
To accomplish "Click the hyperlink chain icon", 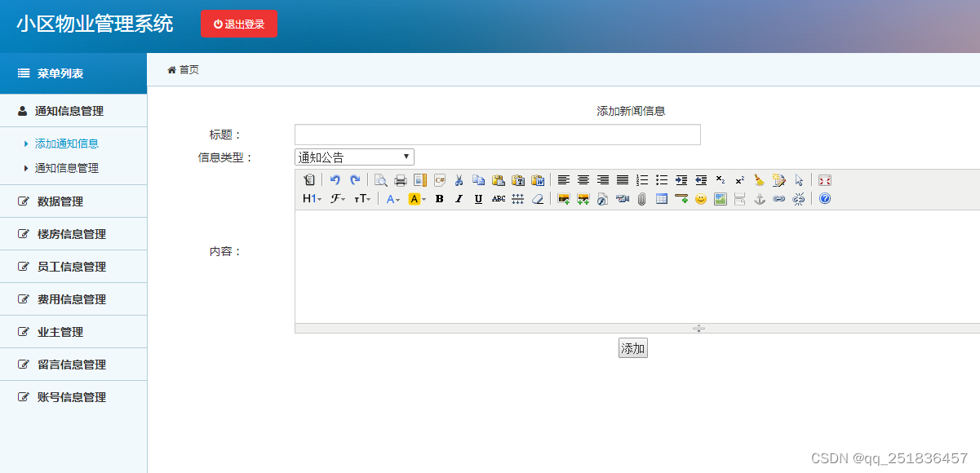I will (779, 199).
